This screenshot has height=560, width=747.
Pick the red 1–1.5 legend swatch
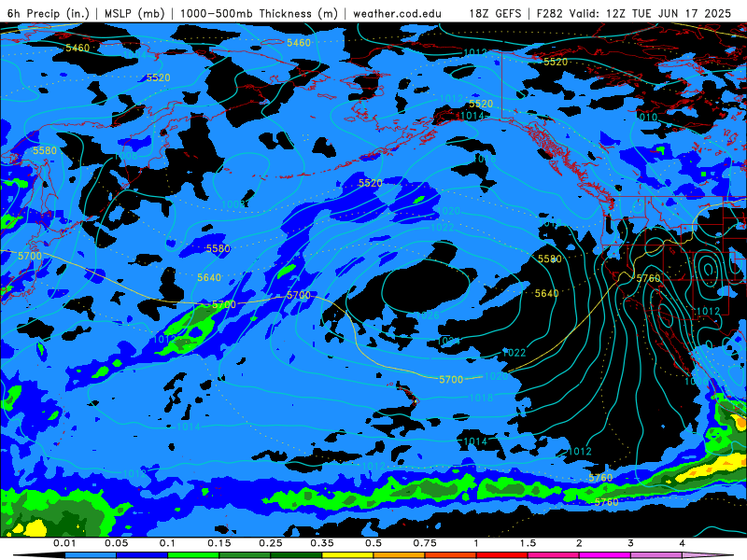coord(502,555)
